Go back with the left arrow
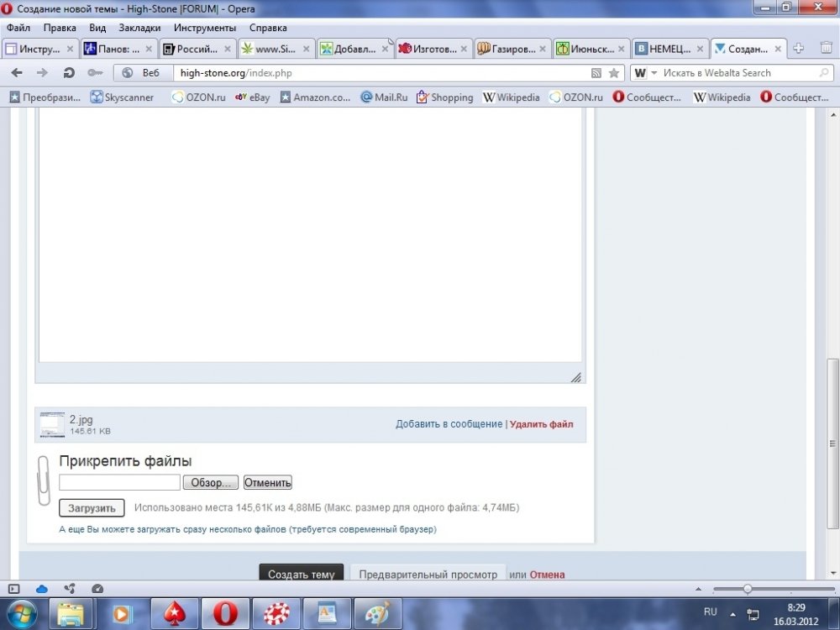Screen dimensions: 840x630 [x=17, y=73]
